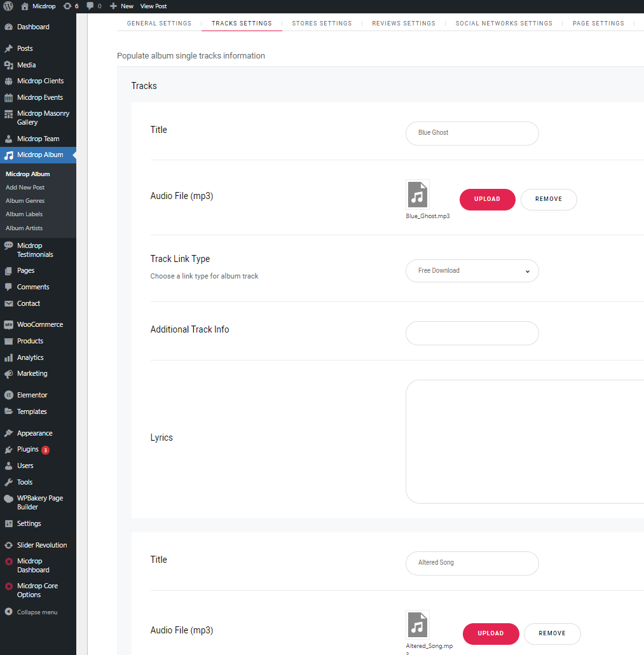Image resolution: width=644 pixels, height=655 pixels.
Task: Click the WooCommerce logo icon
Action: click(9, 324)
